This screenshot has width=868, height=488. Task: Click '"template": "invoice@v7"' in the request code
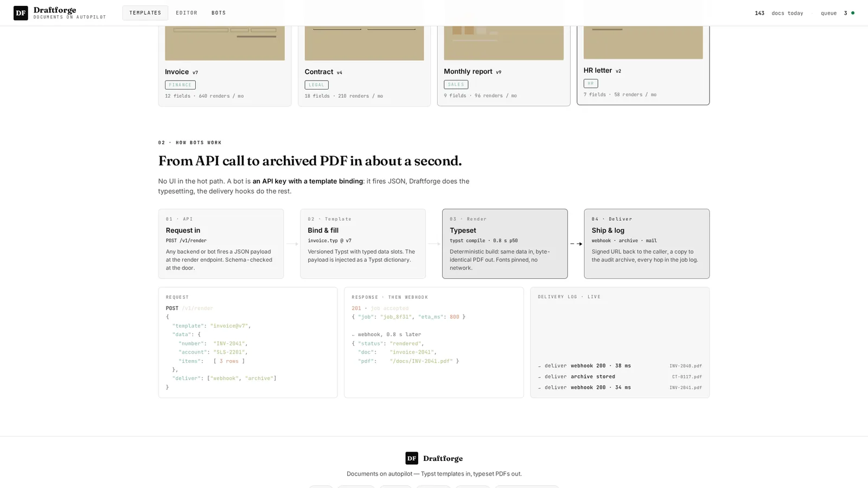pyautogui.click(x=211, y=326)
